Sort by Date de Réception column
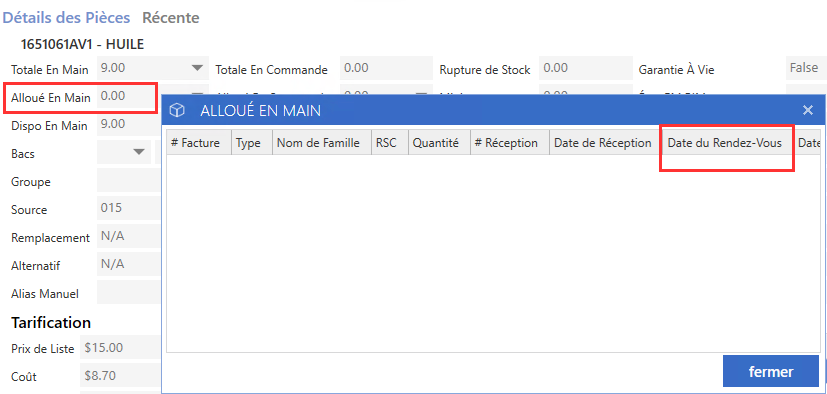The width and height of the screenshot is (827, 394). 604,142
